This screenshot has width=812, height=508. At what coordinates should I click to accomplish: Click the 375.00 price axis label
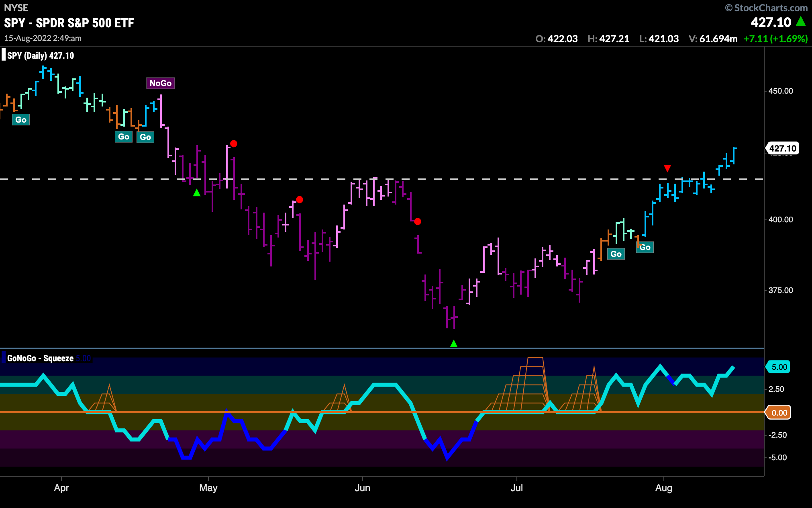[x=781, y=290]
